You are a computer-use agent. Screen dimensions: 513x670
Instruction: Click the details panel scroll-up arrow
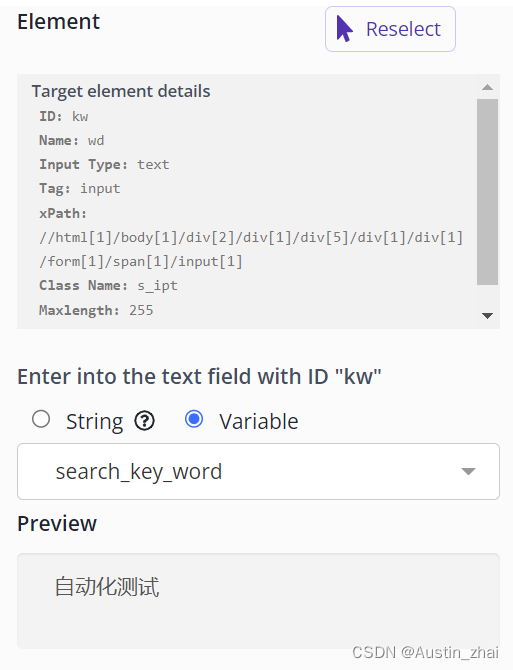click(x=487, y=87)
